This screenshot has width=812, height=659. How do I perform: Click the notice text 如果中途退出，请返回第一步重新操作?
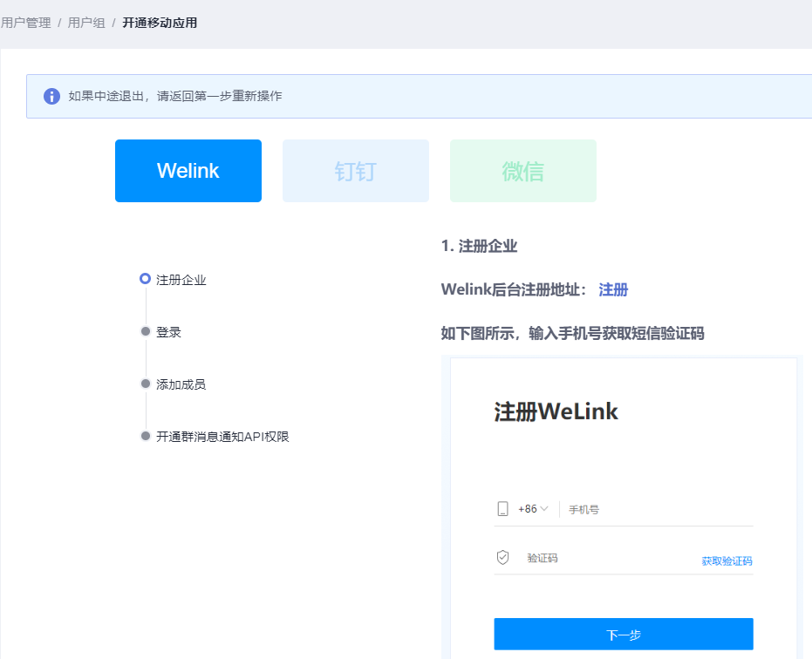point(175,96)
